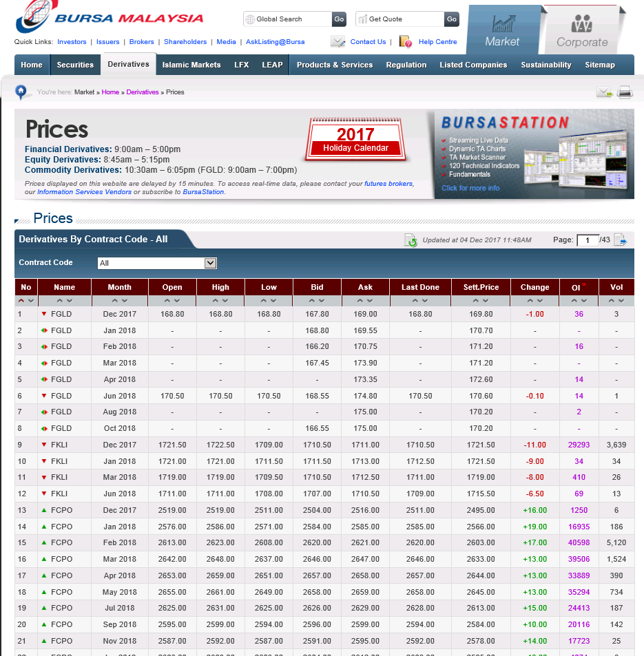The width and height of the screenshot is (644, 656).
Task: Click BursaStation 'Click for more info'
Action: 470,189
